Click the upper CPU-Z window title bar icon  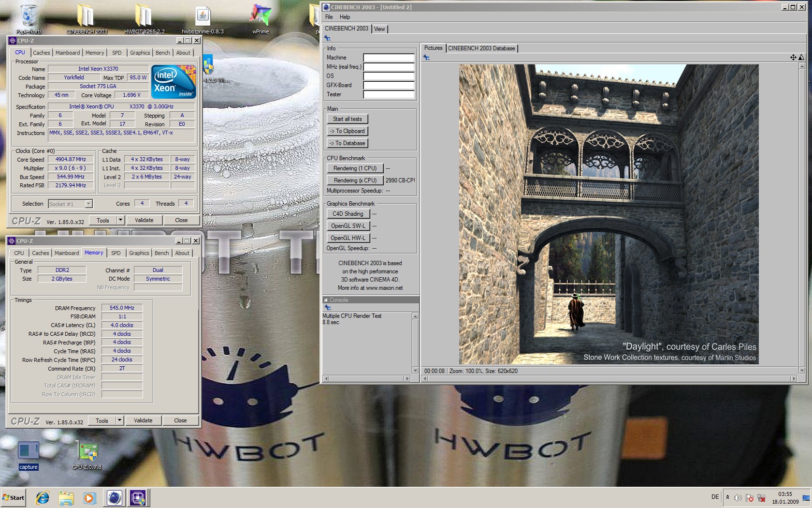pyautogui.click(x=13, y=41)
